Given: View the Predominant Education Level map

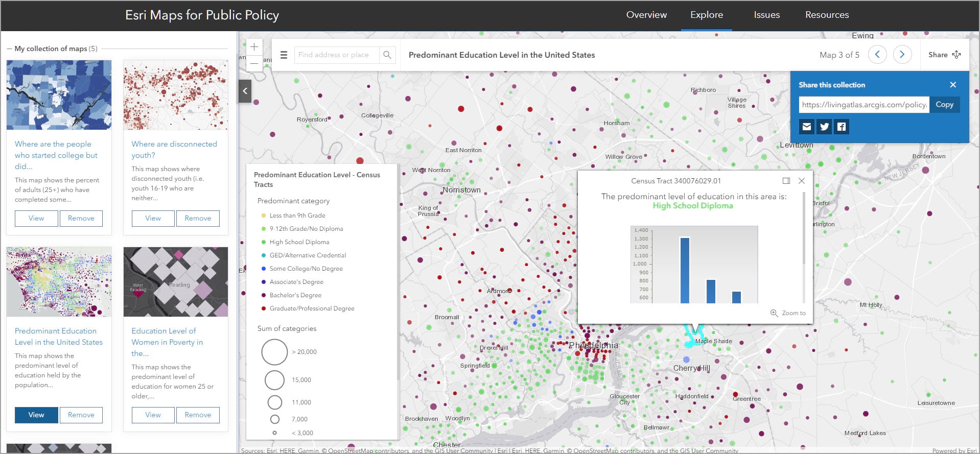Looking at the screenshot, I should click(x=36, y=415).
